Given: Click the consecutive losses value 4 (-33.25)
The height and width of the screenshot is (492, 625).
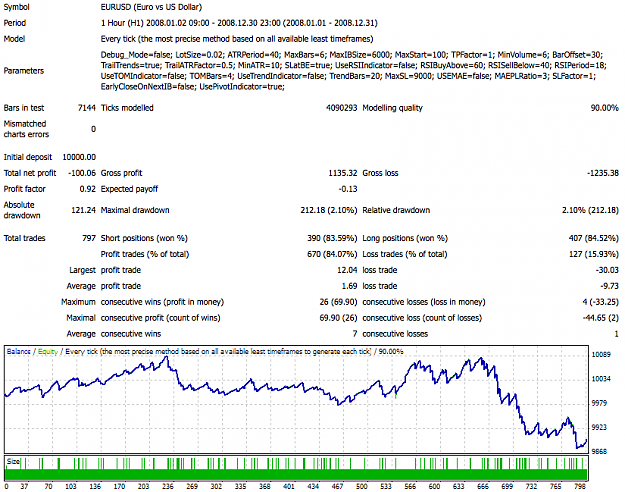Looking at the screenshot, I should click(x=601, y=302).
